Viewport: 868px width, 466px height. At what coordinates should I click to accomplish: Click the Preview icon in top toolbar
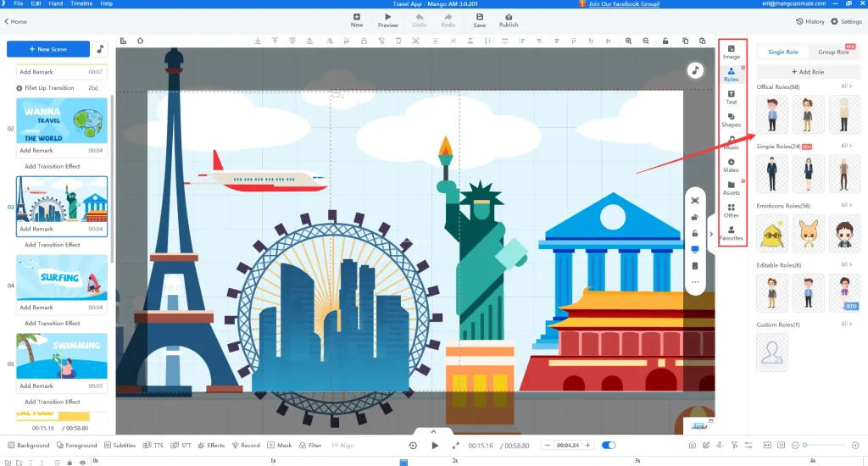(387, 20)
